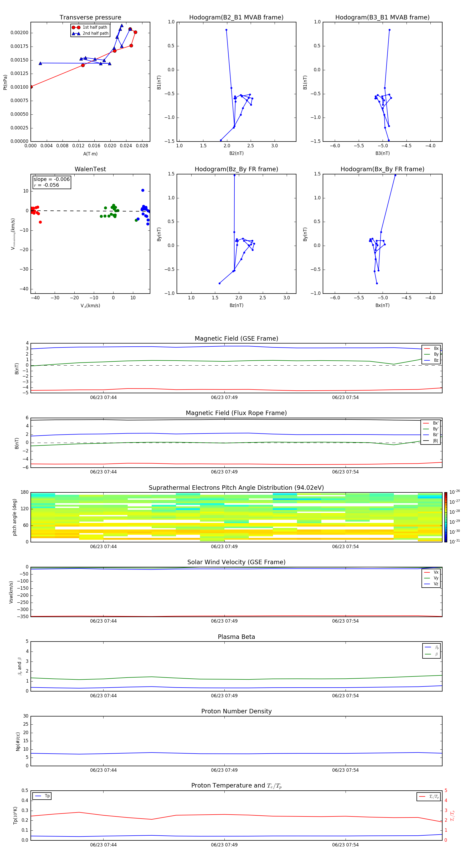Click the "Solar Wind Velocity (GSE Frame)" title
This screenshot has width=473, height=868.
(236, 562)
